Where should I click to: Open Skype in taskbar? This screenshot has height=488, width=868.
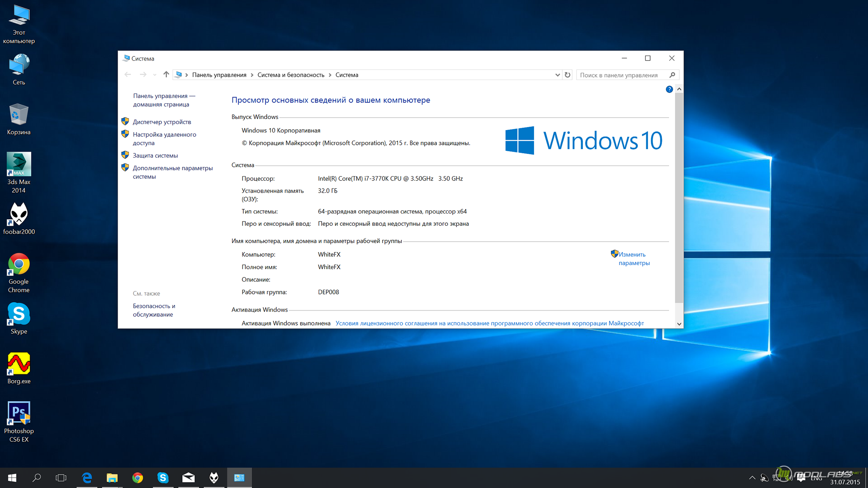(x=162, y=476)
